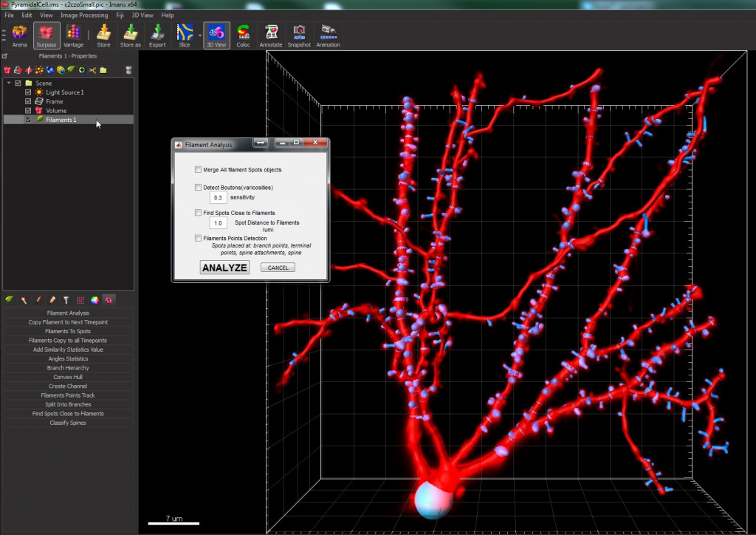Viewport: 756px width, 535px height.
Task: Toggle Filaments 1 visibility checkbox
Action: [28, 120]
